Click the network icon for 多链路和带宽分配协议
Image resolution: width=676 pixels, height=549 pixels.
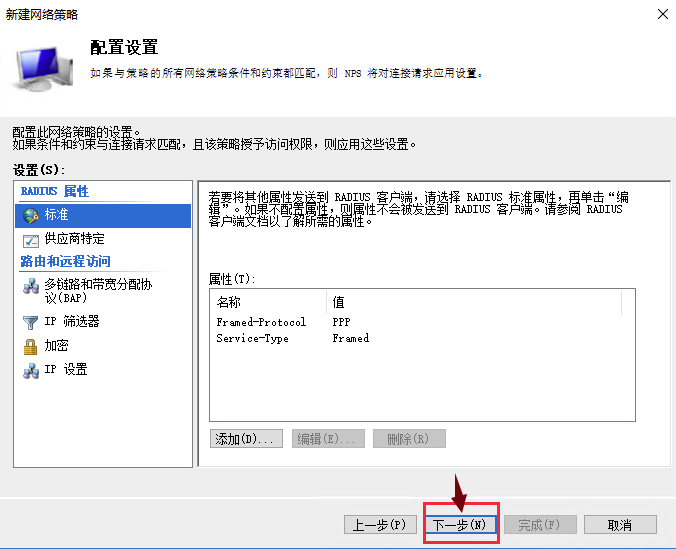(x=30, y=286)
